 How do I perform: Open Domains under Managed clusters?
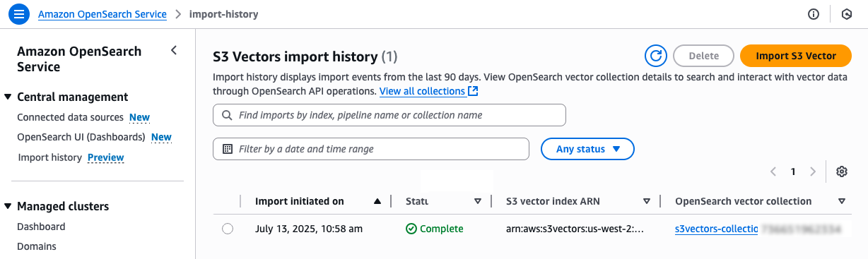coord(37,246)
